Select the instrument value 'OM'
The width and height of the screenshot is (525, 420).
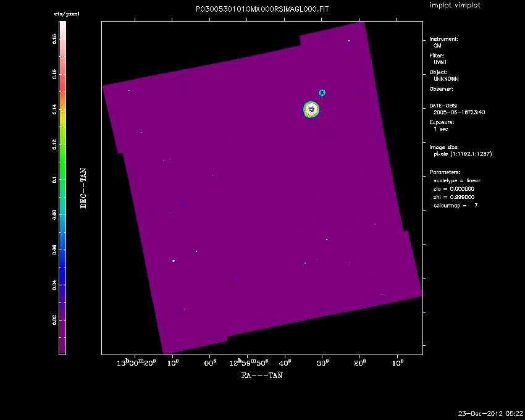tap(437, 46)
